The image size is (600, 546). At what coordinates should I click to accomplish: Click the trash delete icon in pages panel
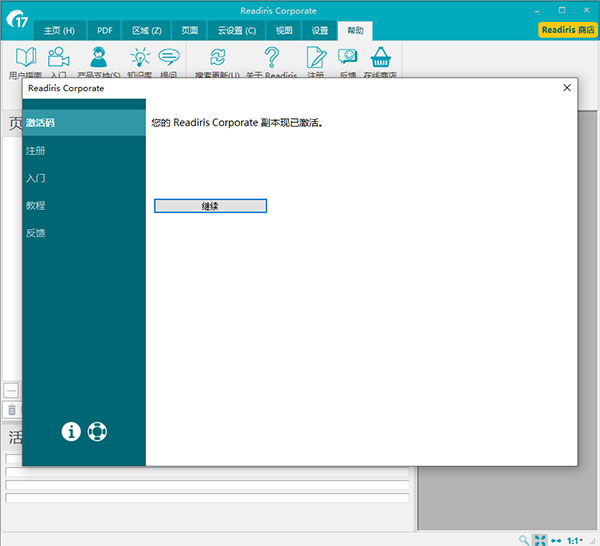[x=12, y=410]
